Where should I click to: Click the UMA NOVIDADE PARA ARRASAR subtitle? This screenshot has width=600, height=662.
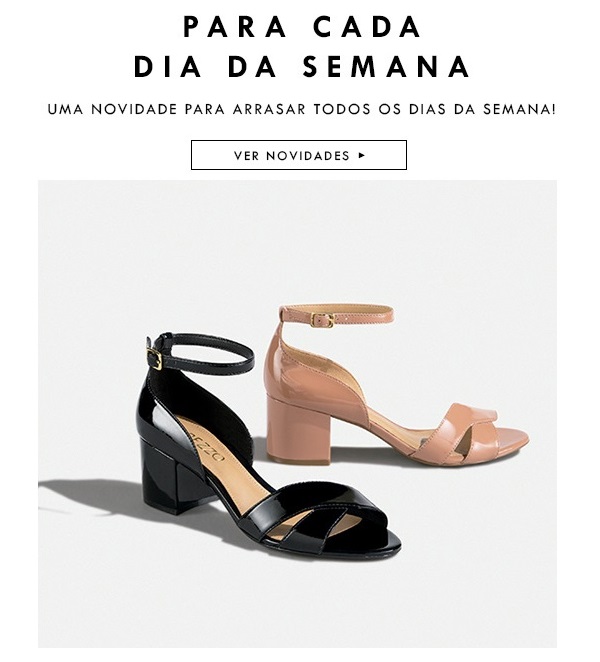point(302,109)
